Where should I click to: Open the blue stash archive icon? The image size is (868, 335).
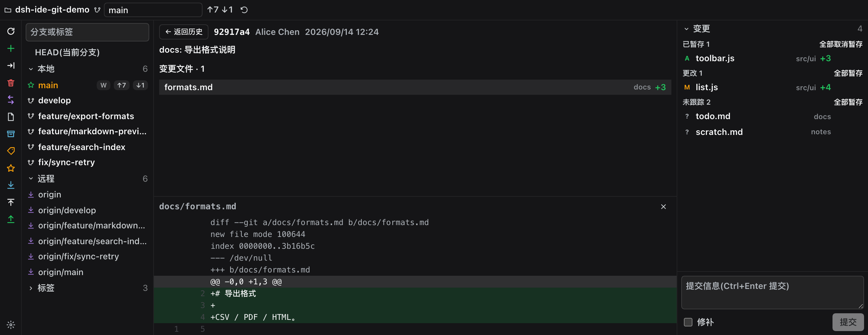[11, 134]
